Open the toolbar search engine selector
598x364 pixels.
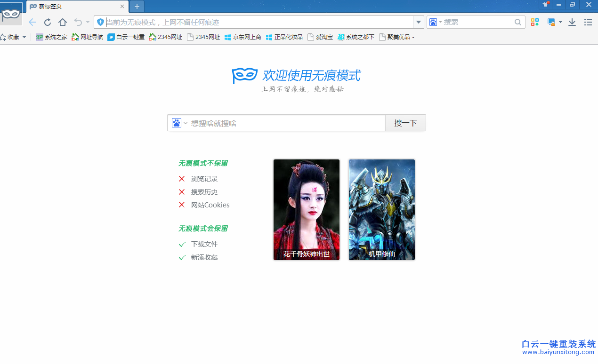436,22
